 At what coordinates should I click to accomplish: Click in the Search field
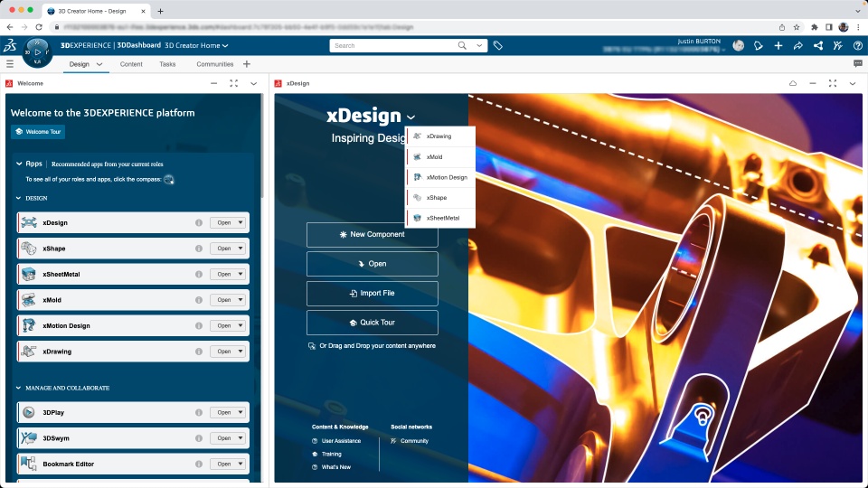(x=394, y=46)
